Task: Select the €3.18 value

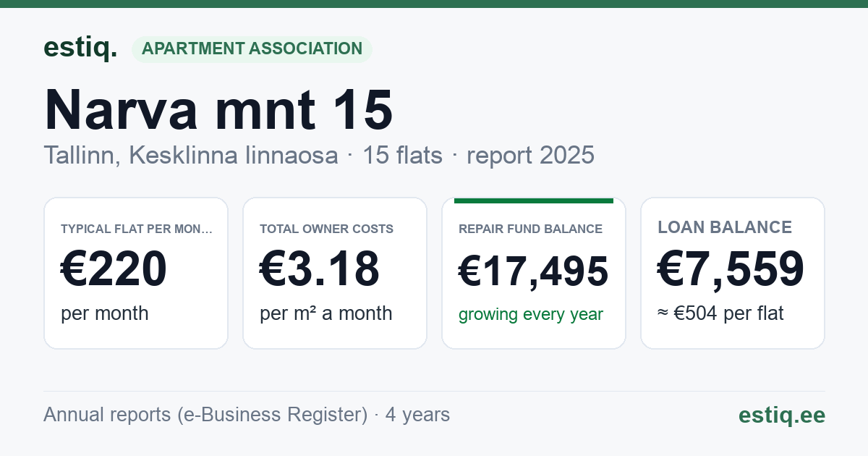Action: 319,269
